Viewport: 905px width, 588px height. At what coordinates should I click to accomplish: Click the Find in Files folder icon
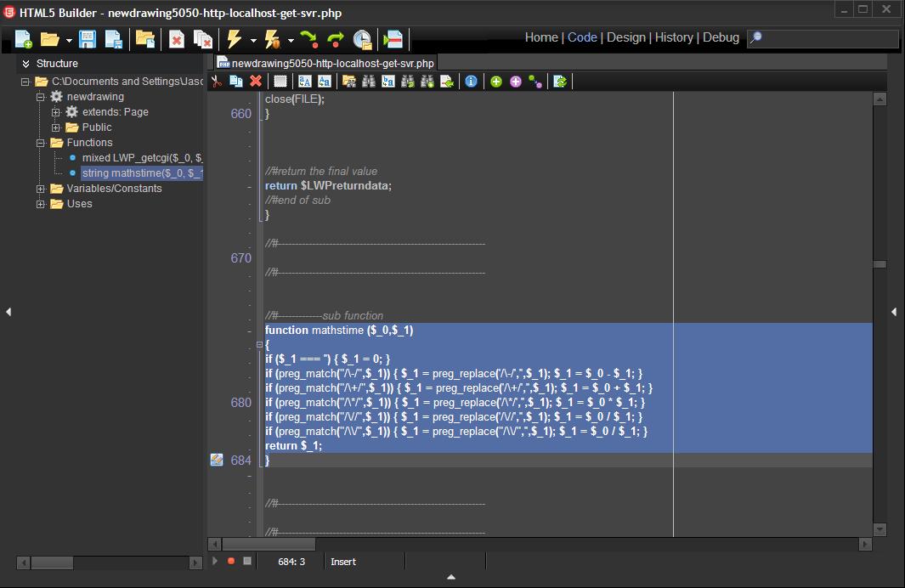[348, 82]
